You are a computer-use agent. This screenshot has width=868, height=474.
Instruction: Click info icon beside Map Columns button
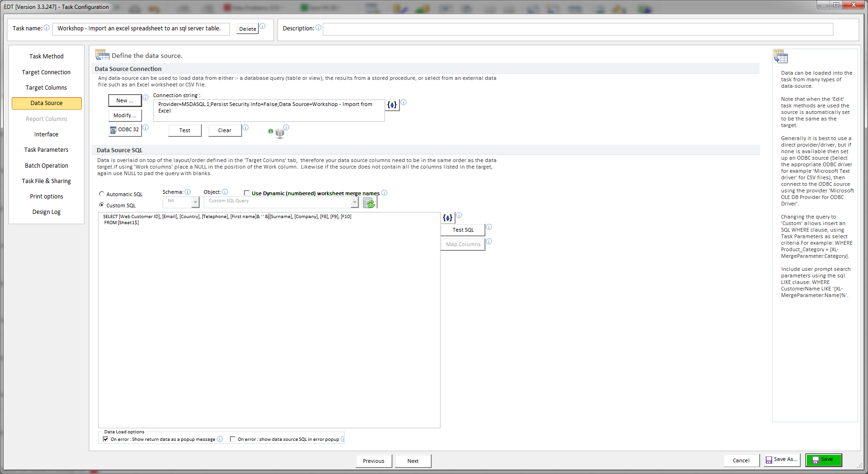pos(489,241)
